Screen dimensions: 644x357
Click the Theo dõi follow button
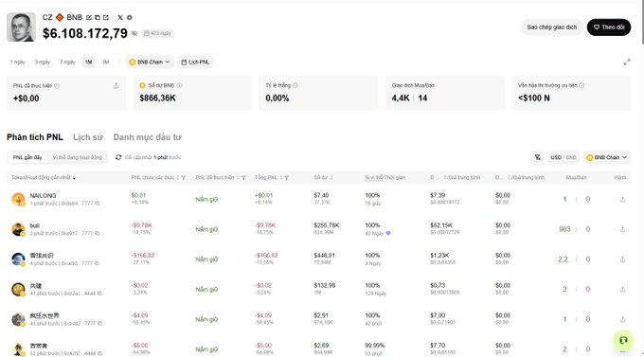pyautogui.click(x=609, y=27)
